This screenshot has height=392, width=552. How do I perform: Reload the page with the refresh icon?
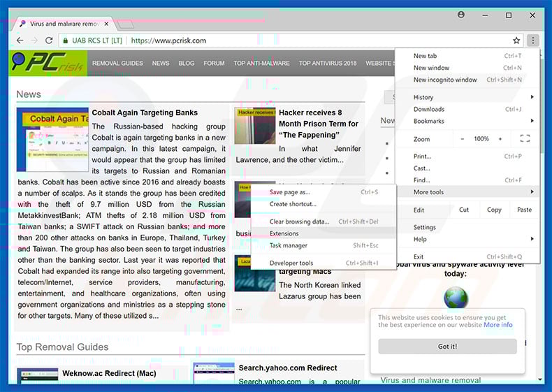(x=49, y=41)
